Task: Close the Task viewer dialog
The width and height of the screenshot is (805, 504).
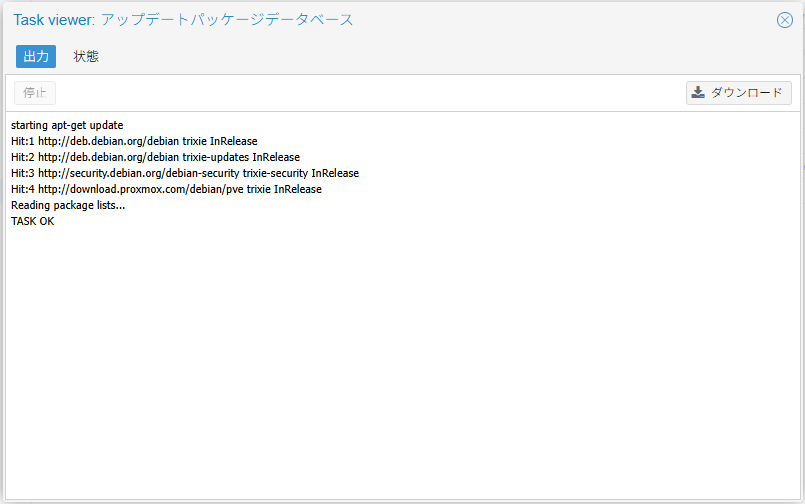Action: tap(785, 20)
